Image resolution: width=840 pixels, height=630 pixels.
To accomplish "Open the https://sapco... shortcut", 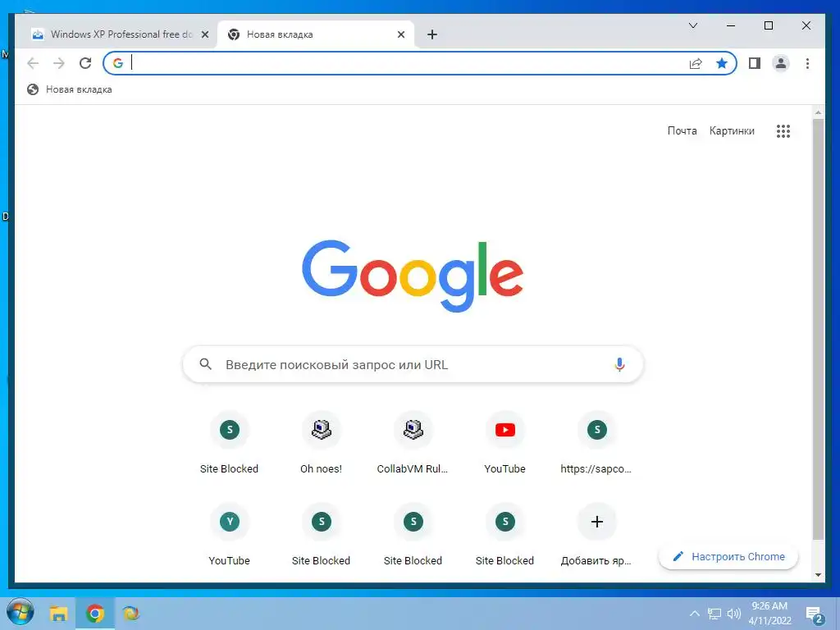I will [x=596, y=444].
